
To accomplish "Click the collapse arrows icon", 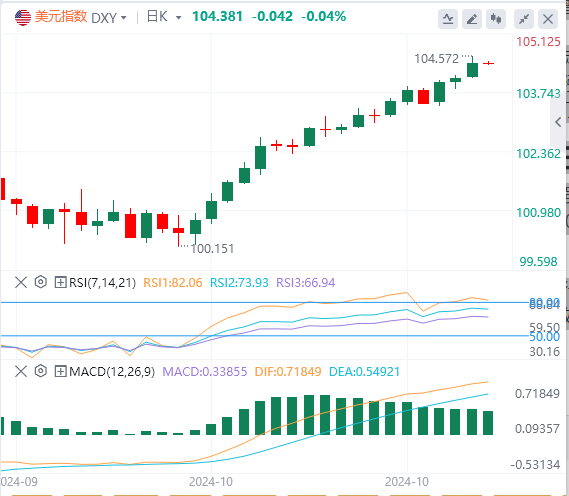I will point(524,19).
